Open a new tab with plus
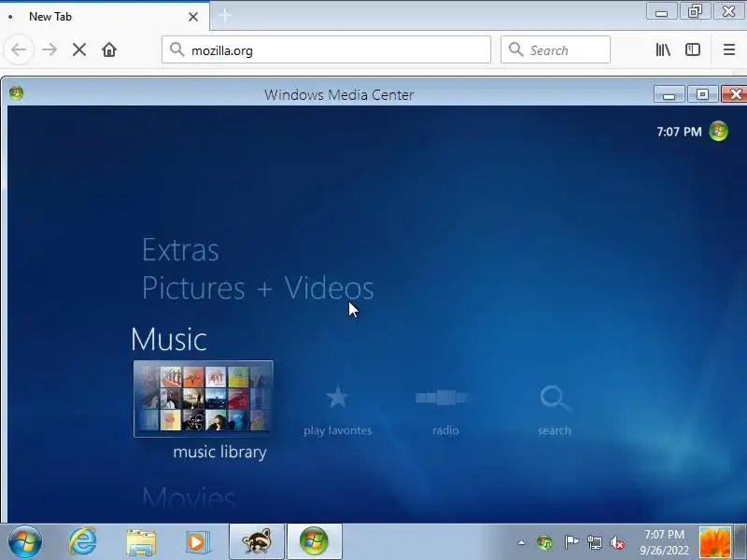The height and width of the screenshot is (560, 747). [x=225, y=16]
